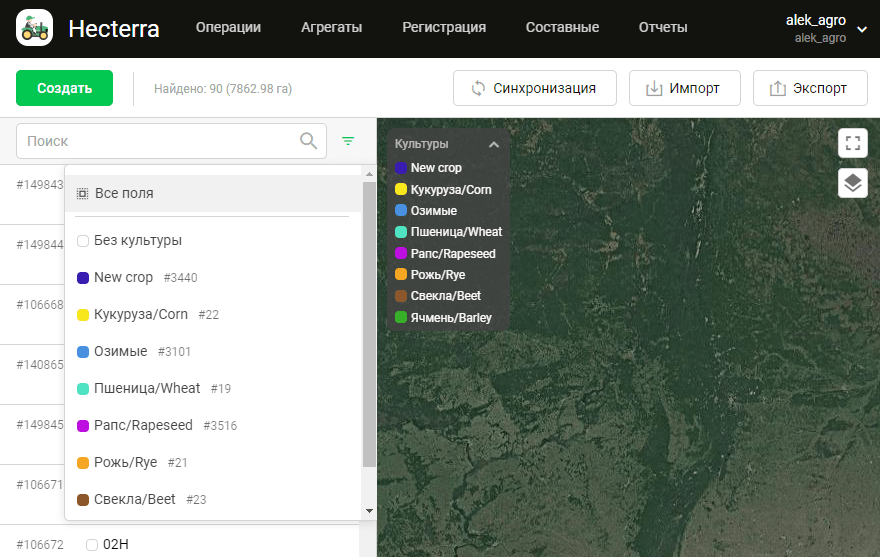
Task: Expand the alek_agro account menu
Action: click(862, 29)
